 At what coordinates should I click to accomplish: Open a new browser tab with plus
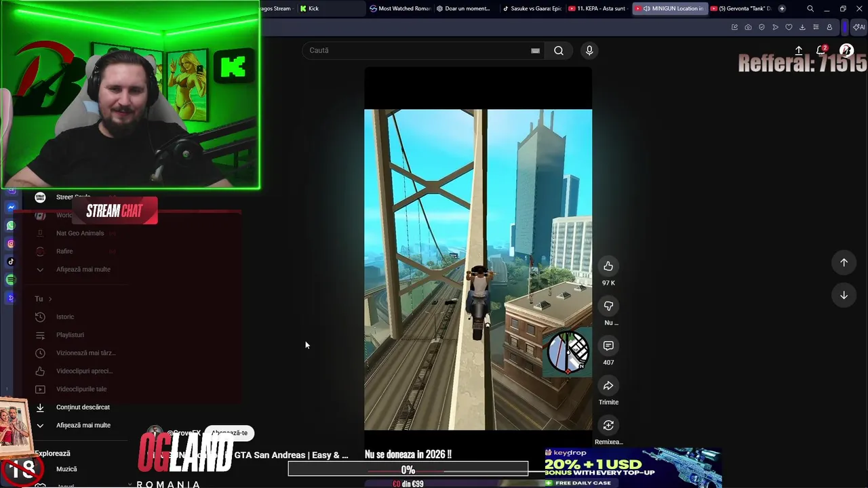pyautogui.click(x=782, y=9)
